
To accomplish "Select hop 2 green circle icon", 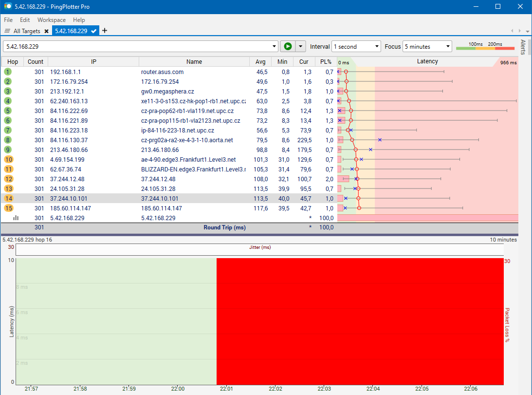I will 8,81.
